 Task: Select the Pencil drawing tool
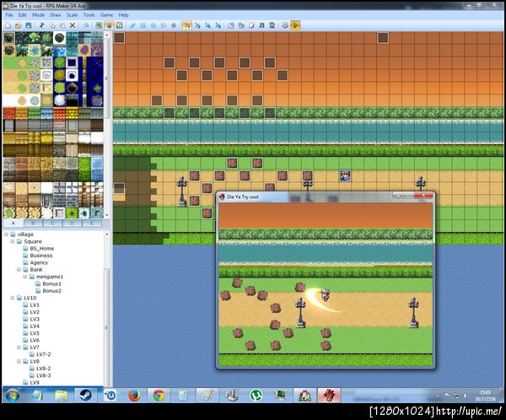pyautogui.click(x=132, y=25)
